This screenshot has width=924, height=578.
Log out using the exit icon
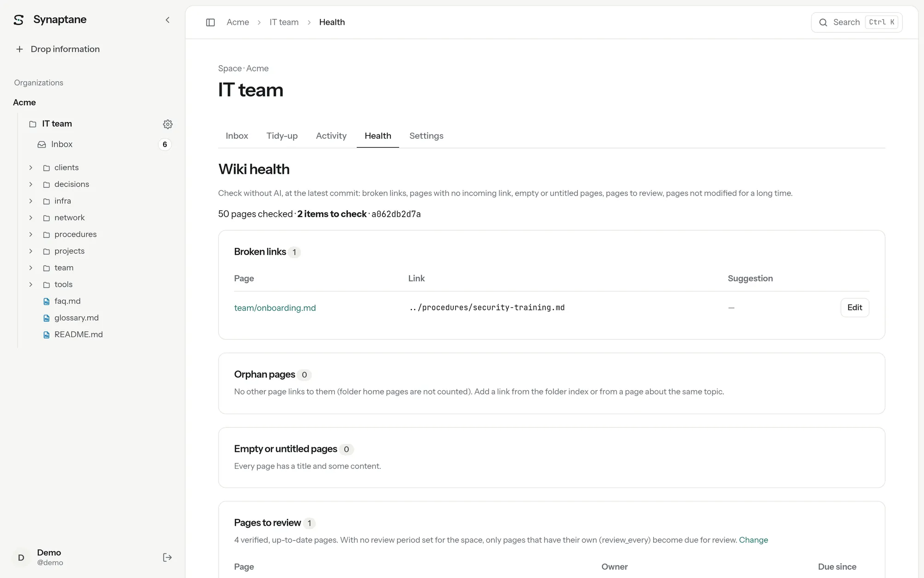pyautogui.click(x=167, y=557)
